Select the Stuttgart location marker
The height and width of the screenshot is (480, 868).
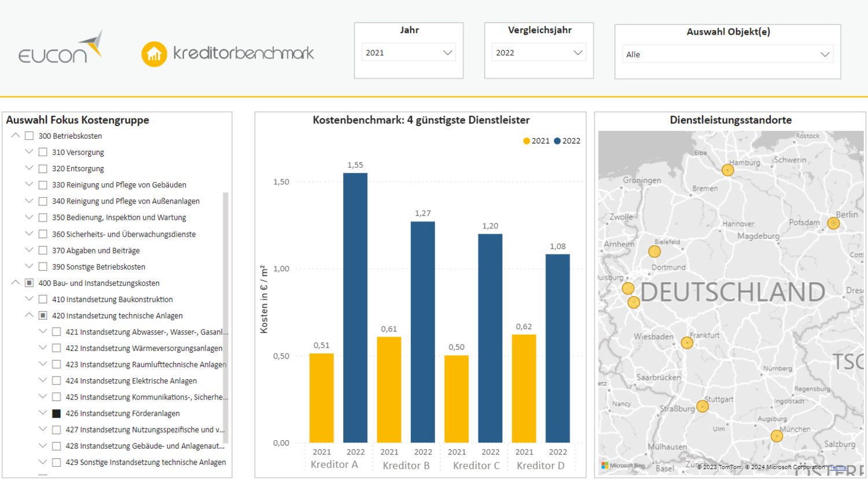[703, 406]
